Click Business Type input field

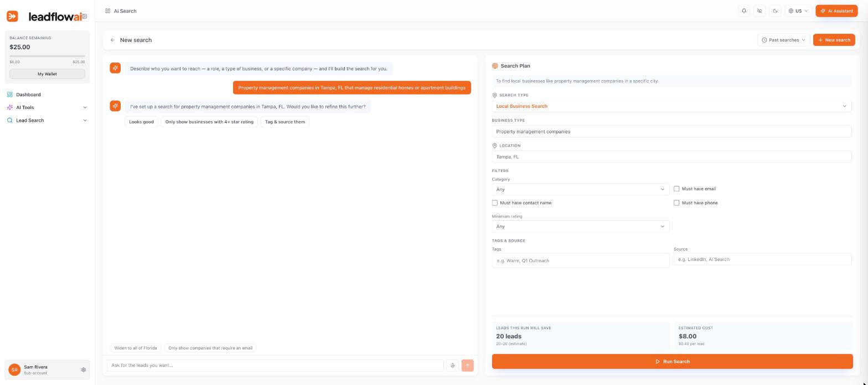click(671, 132)
